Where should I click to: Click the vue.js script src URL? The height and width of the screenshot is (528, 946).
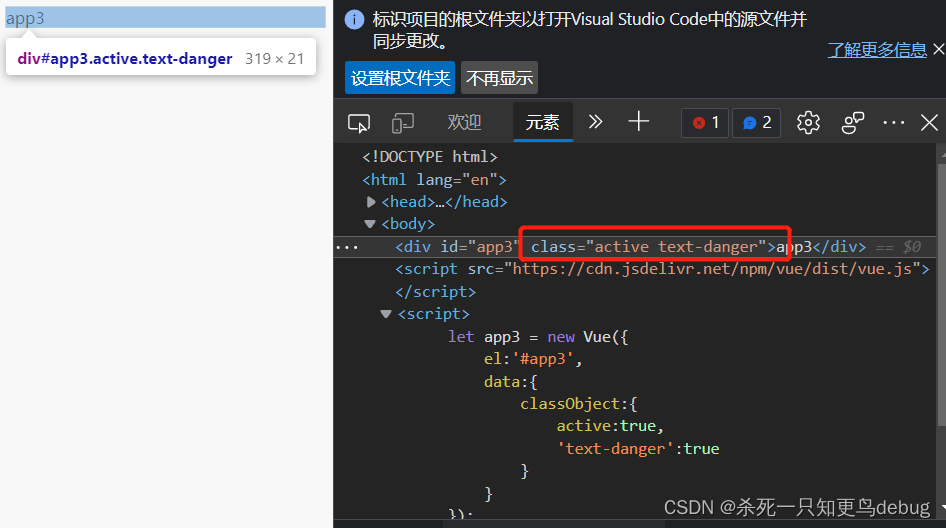pyautogui.click(x=712, y=269)
